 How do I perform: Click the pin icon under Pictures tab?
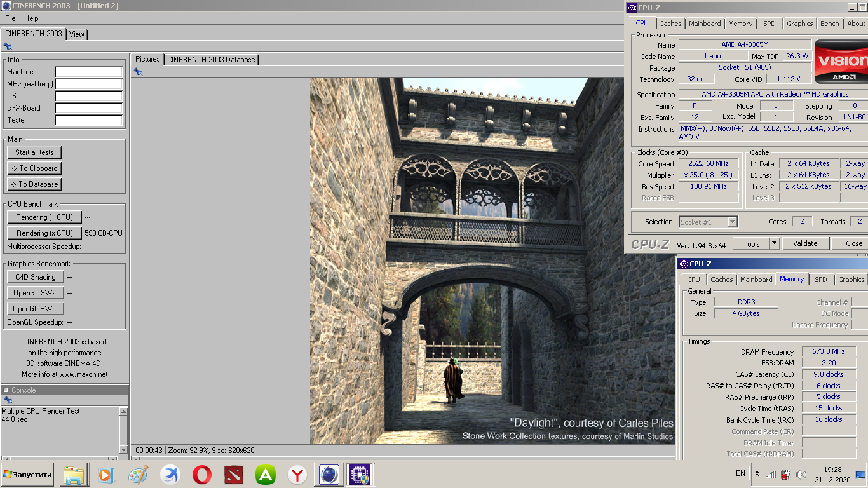(x=138, y=72)
